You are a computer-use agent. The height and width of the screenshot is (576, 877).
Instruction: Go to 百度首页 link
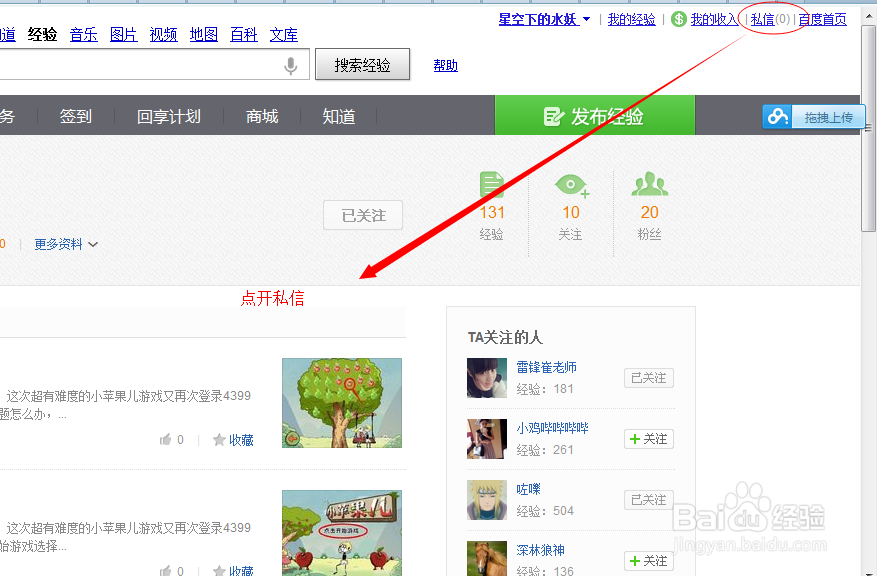pos(822,20)
